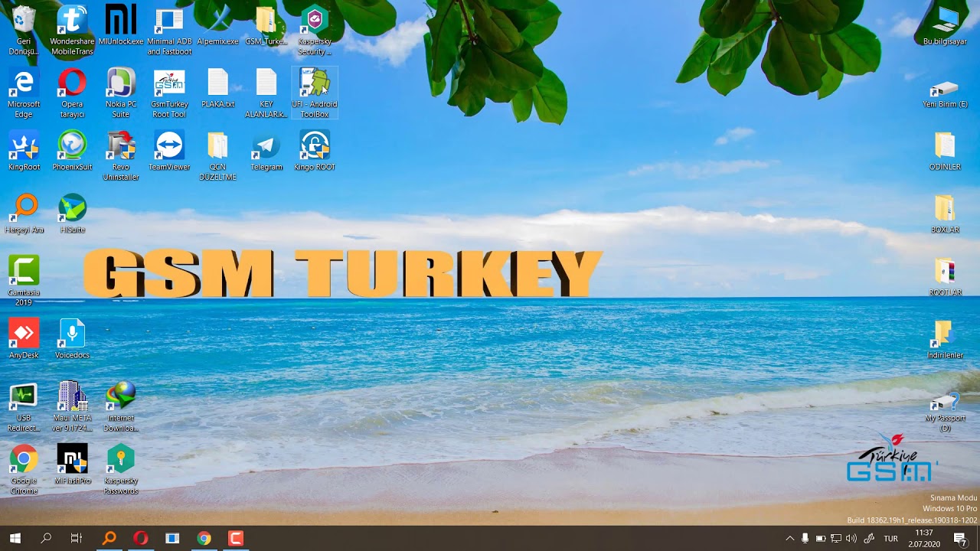Open the Recycle Bin (Geri Dönüşüm) icon
This screenshot has width=980, height=551.
(24, 31)
